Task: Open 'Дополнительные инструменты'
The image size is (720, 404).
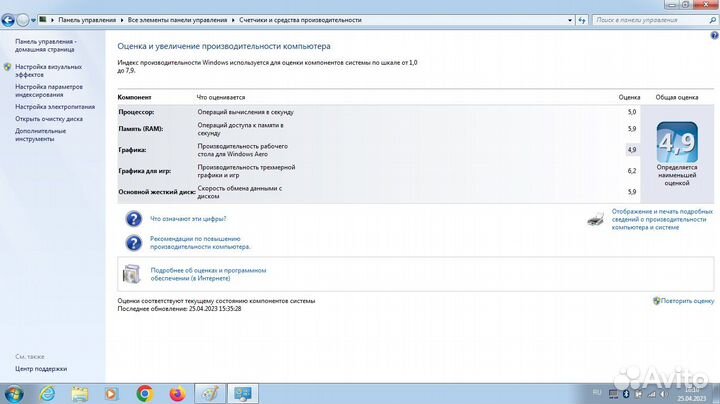Action: tap(40, 135)
